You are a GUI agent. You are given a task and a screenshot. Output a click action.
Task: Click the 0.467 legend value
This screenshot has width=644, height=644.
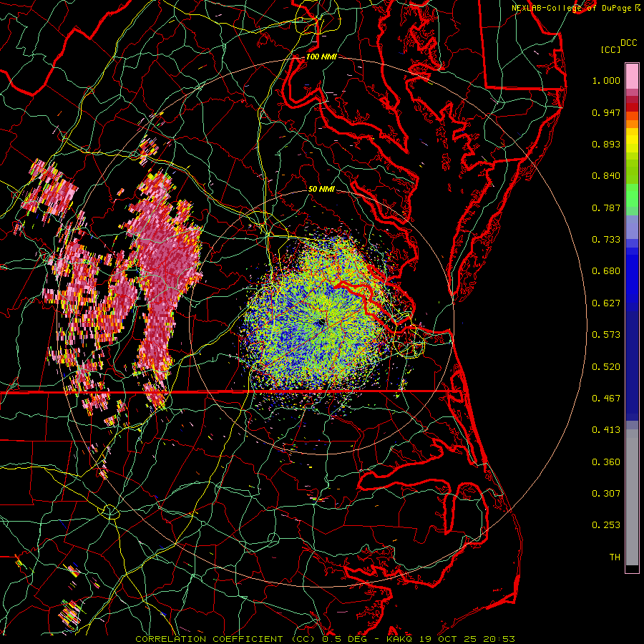[x=606, y=399]
